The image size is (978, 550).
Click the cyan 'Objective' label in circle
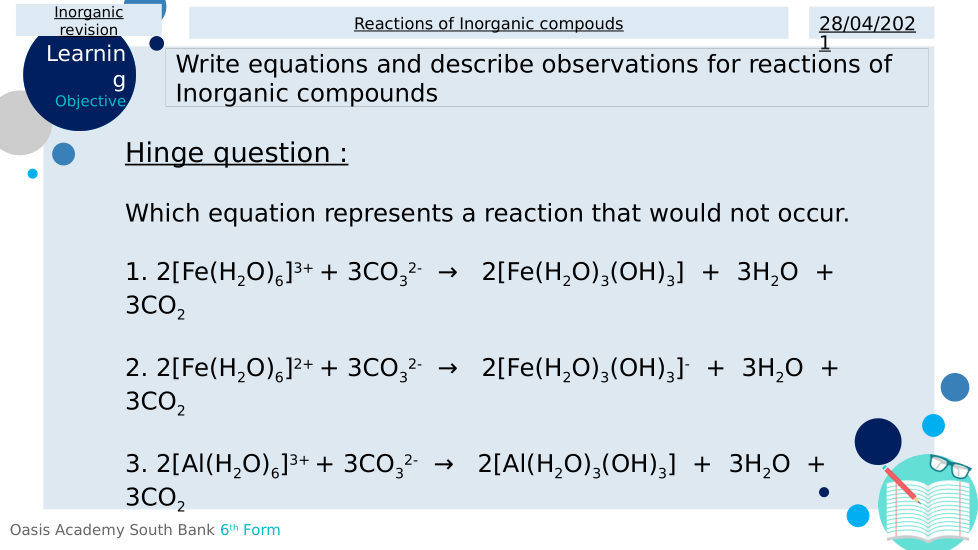tap(90, 101)
